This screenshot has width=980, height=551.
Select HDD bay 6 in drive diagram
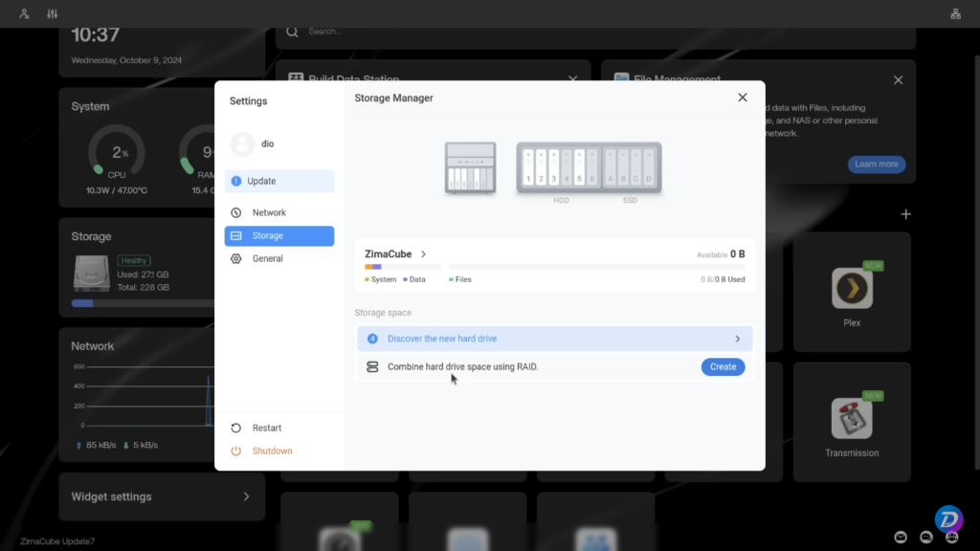coord(592,168)
